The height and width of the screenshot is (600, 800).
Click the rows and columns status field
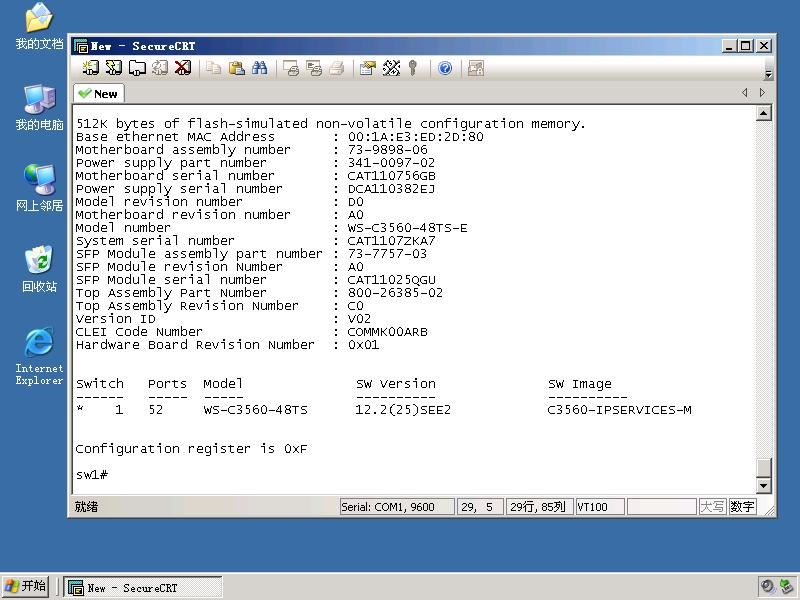coord(539,507)
